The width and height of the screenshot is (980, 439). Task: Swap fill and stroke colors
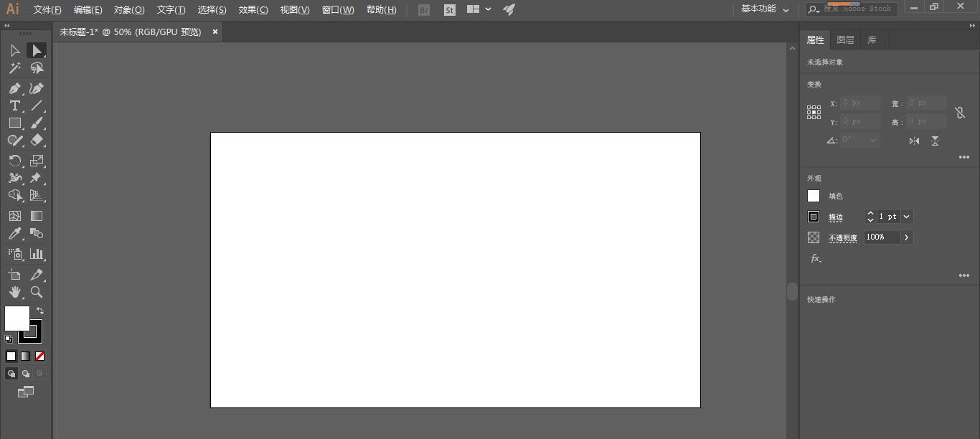pyautogui.click(x=40, y=311)
